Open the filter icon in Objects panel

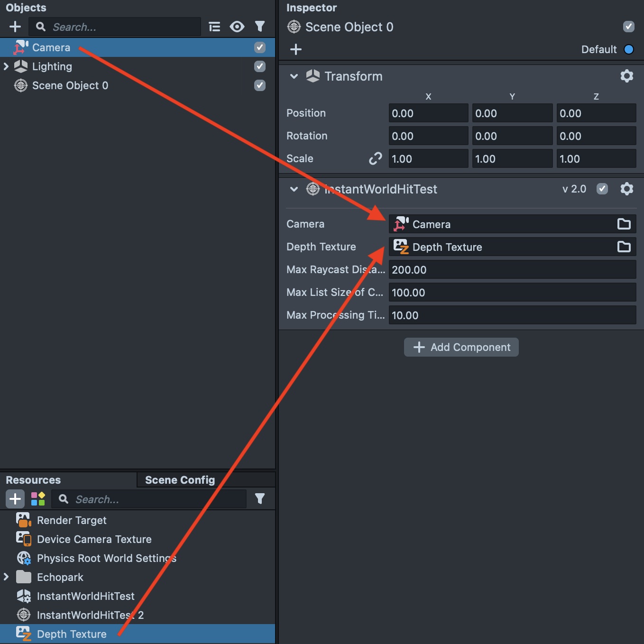pos(260,27)
